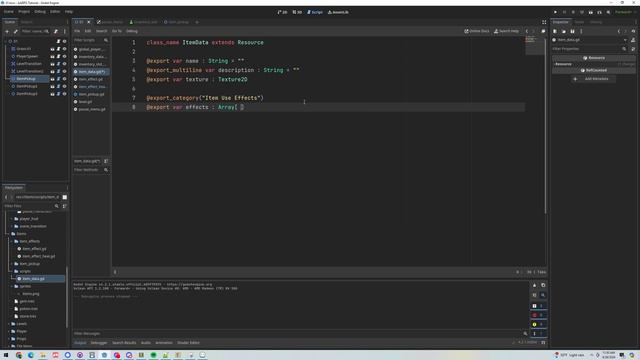Select global_player script in the script list
Viewport: 640px width, 360px height.
click(91, 49)
